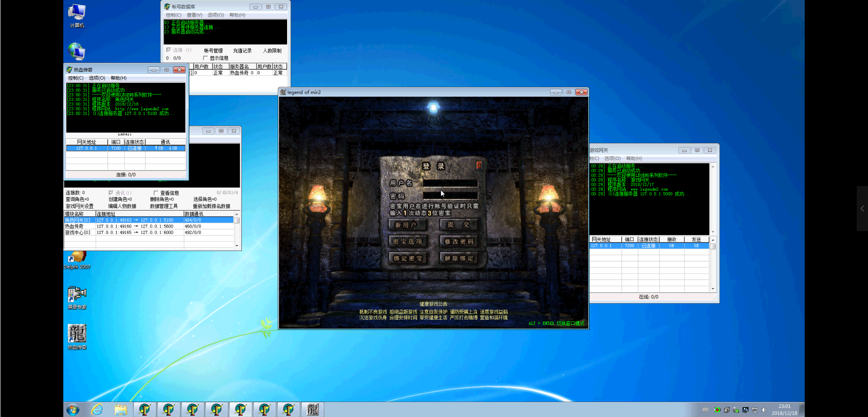Click scroll-up arrow of 游戏网关 log
Screen dimensions: 868x417
pyautogui.click(x=713, y=166)
